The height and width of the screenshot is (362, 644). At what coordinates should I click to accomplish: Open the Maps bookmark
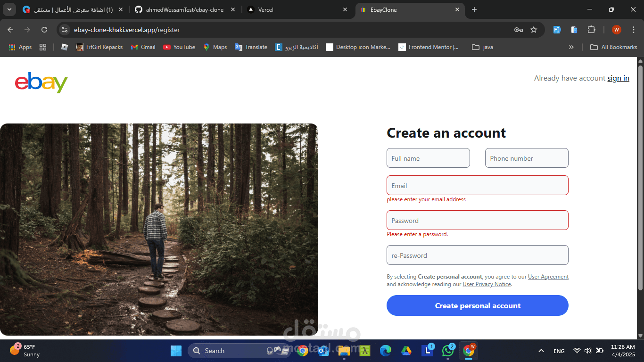coord(215,47)
